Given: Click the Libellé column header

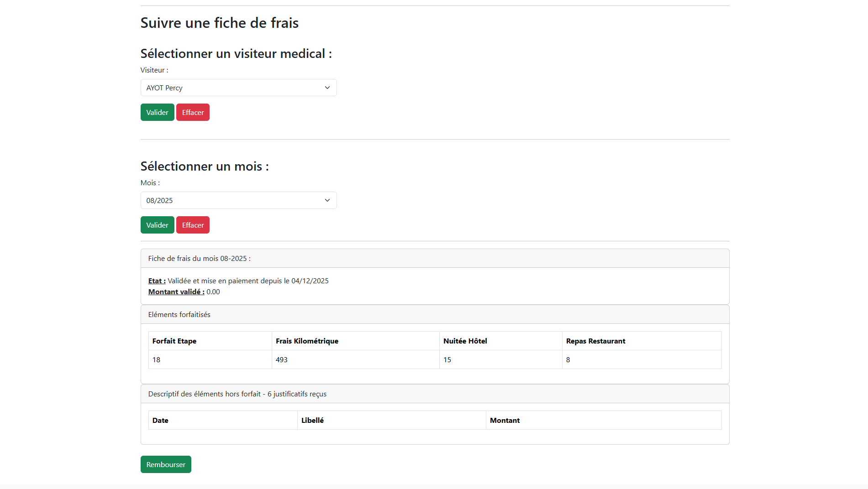Looking at the screenshot, I should [x=312, y=421].
